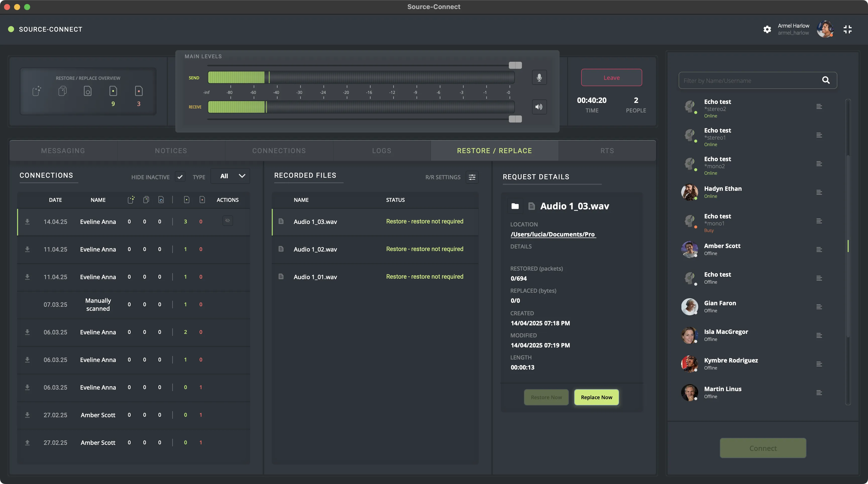Viewport: 868px width, 484px height.
Task: Click the overview file icon above the 9 count
Action: [x=113, y=91]
